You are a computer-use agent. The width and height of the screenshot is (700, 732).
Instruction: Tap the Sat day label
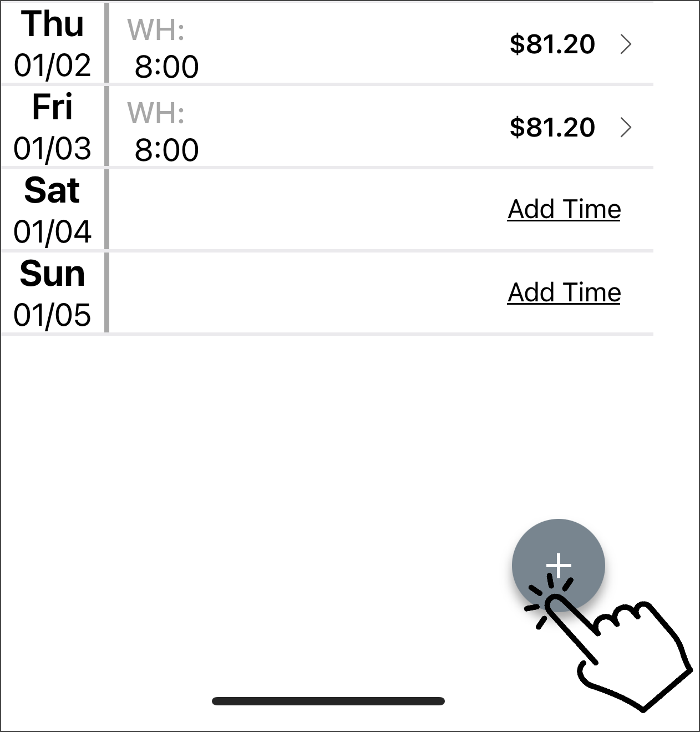click(52, 190)
